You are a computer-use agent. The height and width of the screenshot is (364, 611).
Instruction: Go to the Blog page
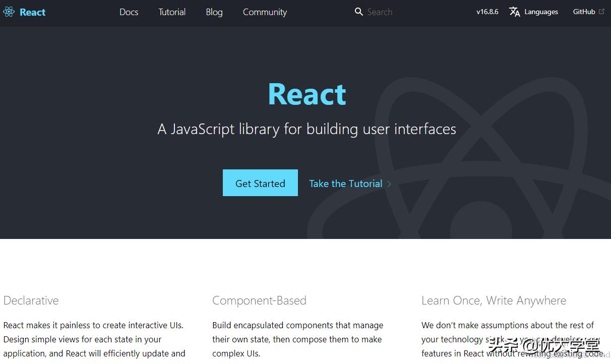[x=214, y=12]
